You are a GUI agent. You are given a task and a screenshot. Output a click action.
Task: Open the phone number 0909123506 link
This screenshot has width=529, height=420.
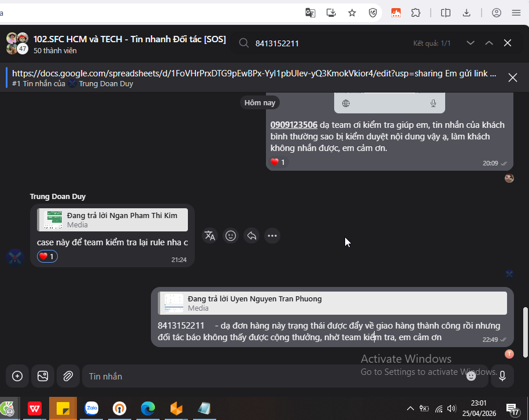(x=294, y=125)
